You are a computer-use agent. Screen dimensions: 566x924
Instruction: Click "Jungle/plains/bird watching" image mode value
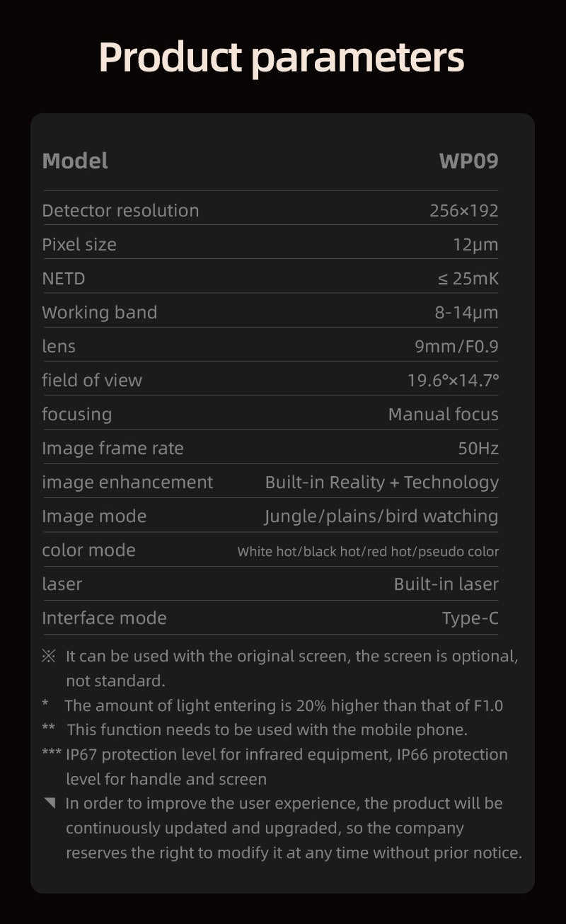381,516
